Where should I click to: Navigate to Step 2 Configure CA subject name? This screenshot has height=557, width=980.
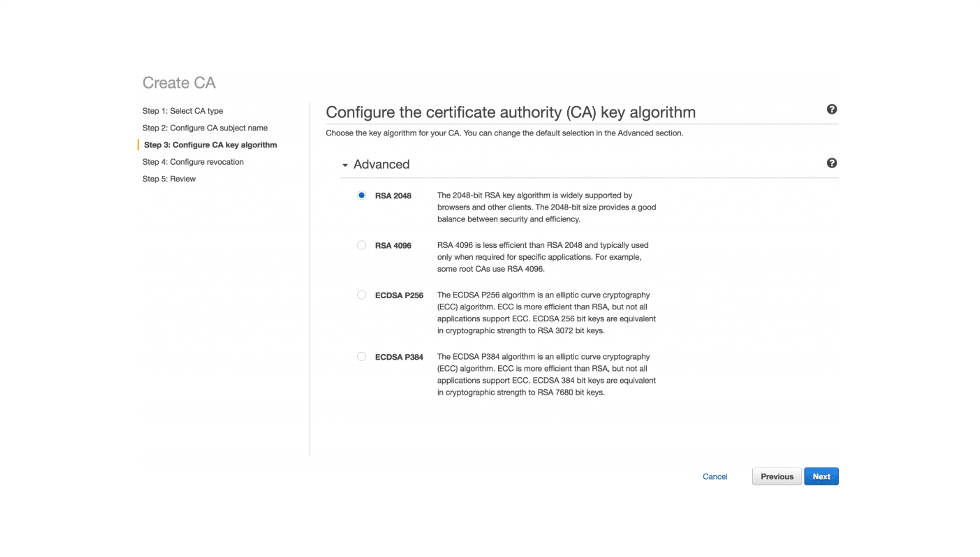pos(204,127)
